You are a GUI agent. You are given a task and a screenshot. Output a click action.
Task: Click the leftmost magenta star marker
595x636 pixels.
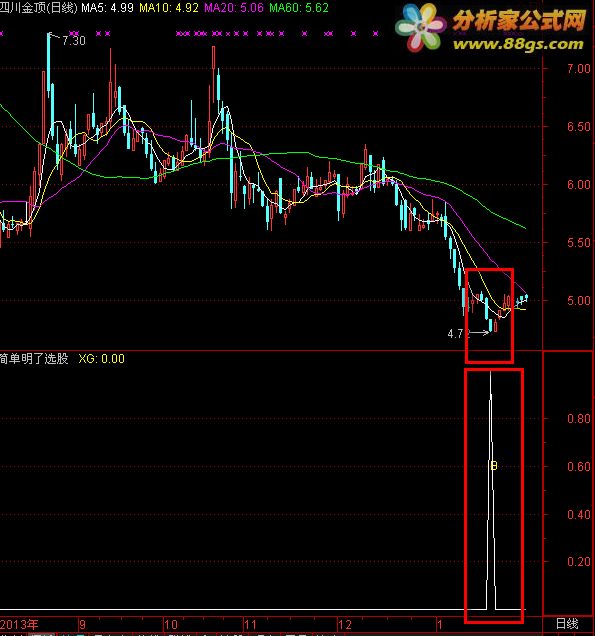click(x=1, y=34)
